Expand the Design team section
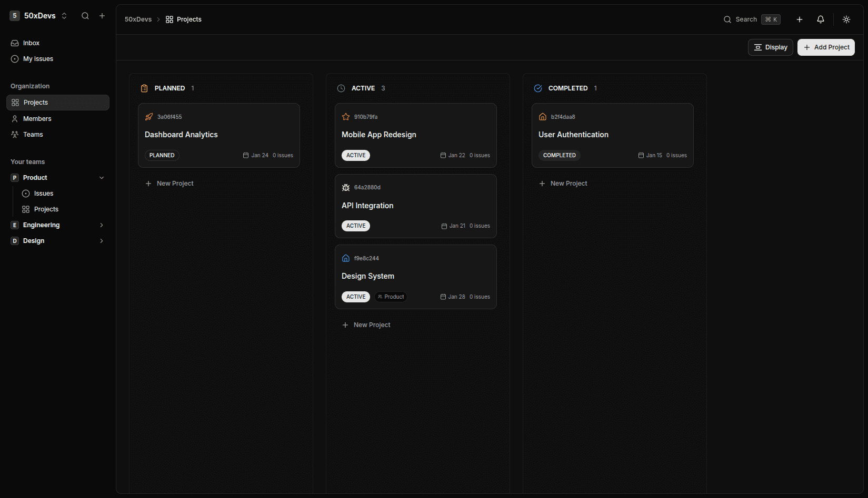The height and width of the screenshot is (498, 868). point(101,240)
